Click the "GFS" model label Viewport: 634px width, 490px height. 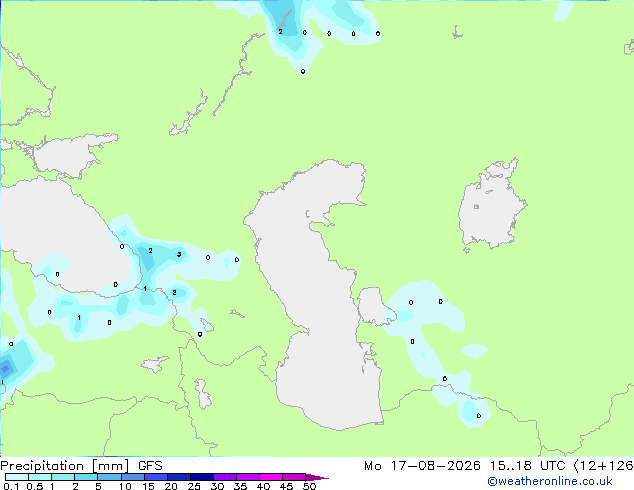(150, 466)
